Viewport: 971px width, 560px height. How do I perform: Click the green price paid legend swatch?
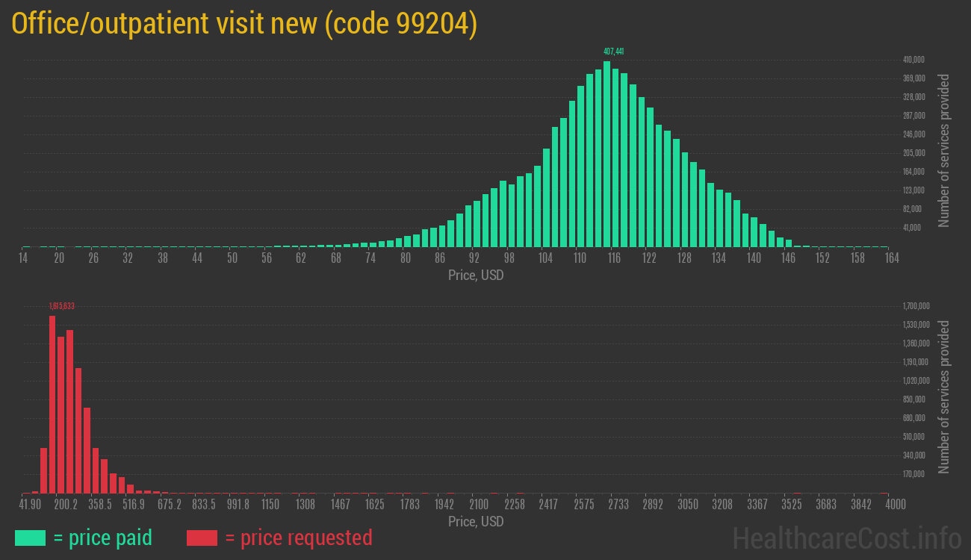[30, 538]
